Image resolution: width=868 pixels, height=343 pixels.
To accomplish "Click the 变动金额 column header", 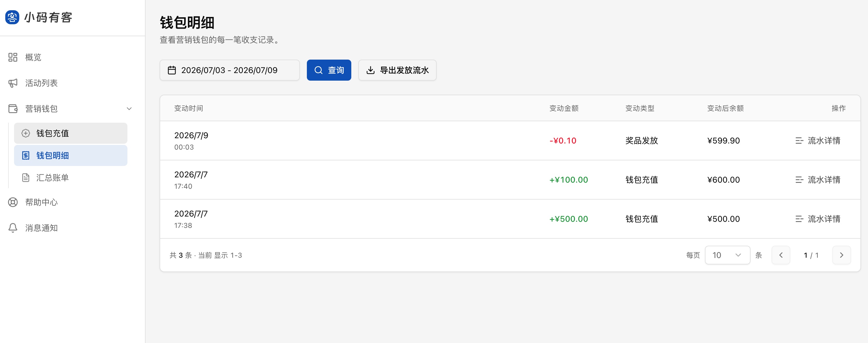I will 564,108.
